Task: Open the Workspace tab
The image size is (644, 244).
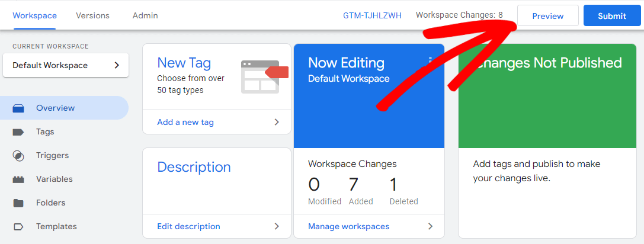Action: [x=34, y=15]
